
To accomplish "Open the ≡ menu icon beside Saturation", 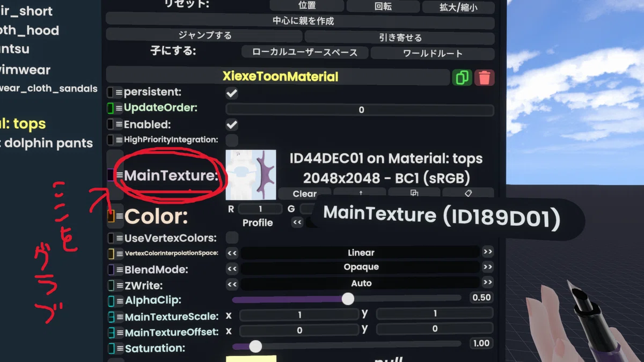I will pos(119,349).
